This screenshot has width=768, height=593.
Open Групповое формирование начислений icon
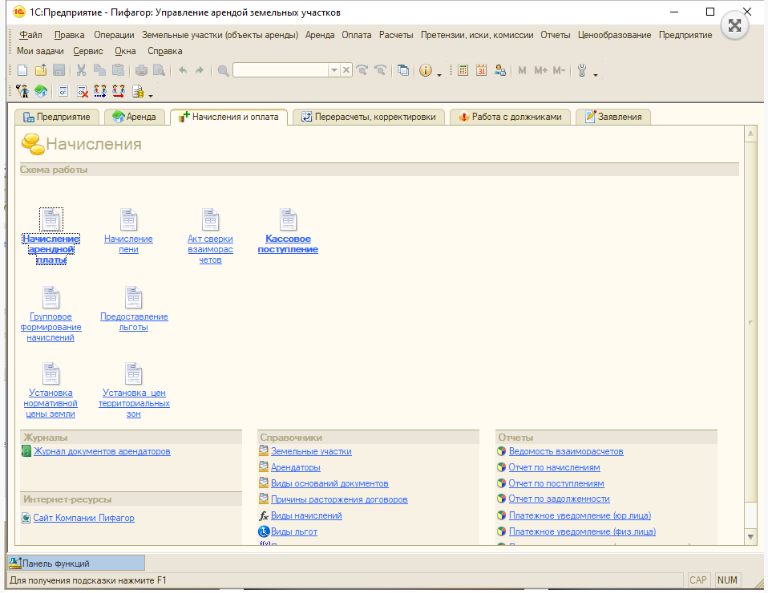pyautogui.click(x=50, y=297)
